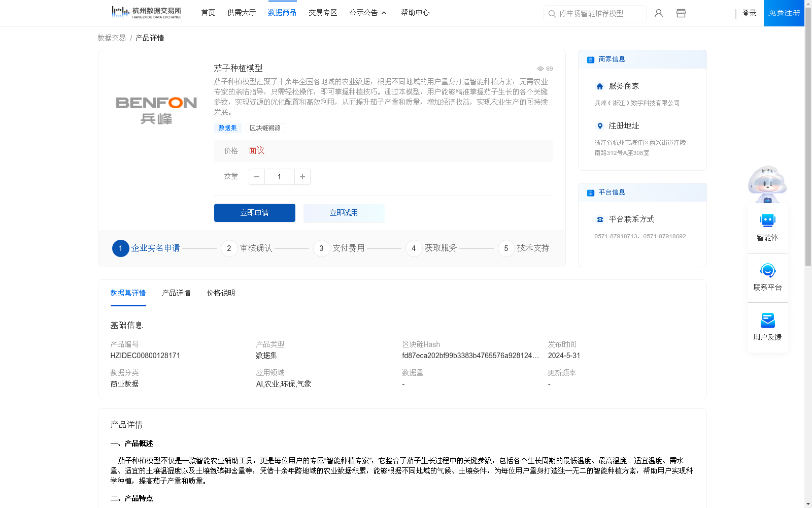
Task: Click the registered address 浙江省杭州市滨江区 text
Action: coord(640,148)
